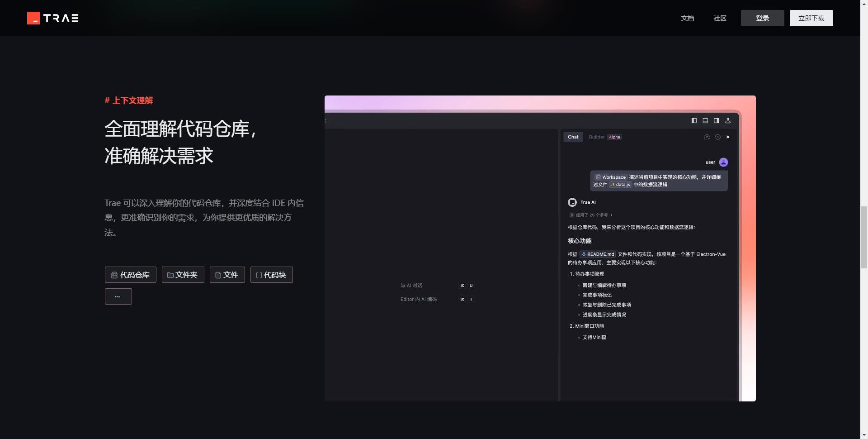
Task: Click the page vertical scrollbar thumb
Action: (x=864, y=237)
